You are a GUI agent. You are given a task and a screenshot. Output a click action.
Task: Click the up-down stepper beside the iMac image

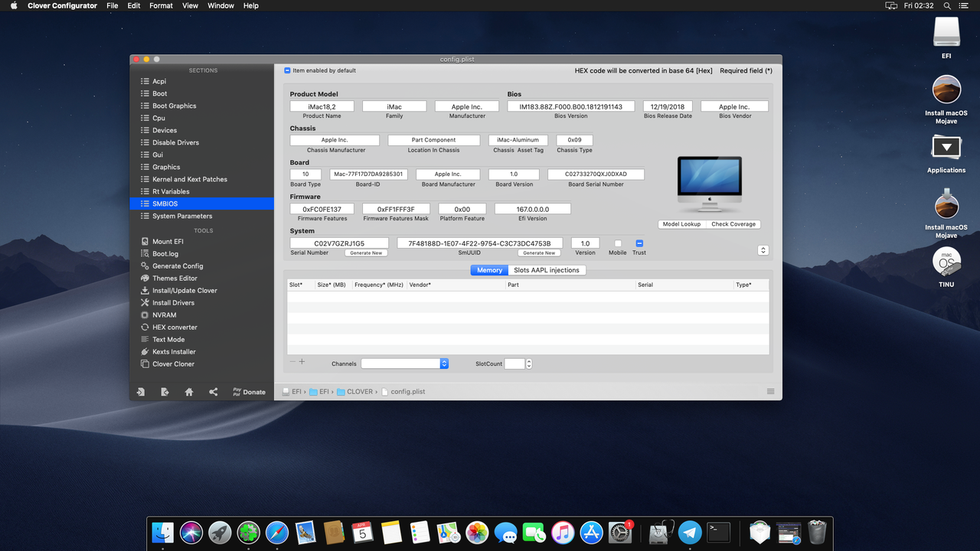(x=763, y=250)
